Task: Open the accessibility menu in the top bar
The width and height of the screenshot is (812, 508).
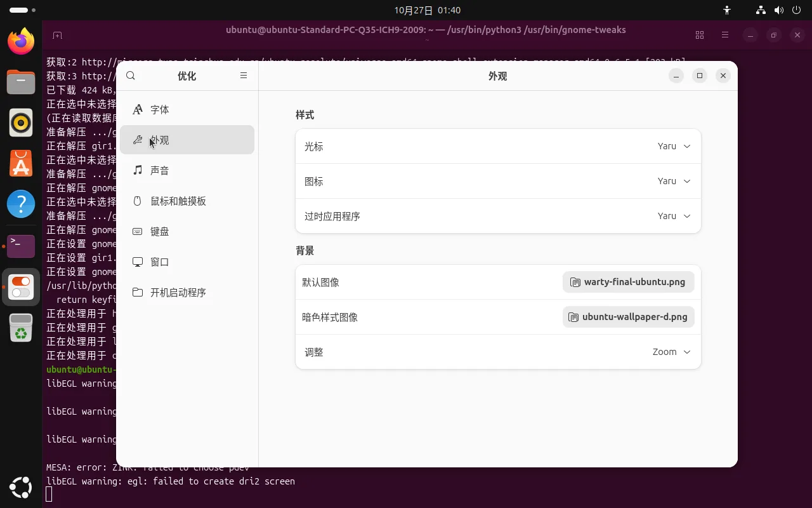Action: pos(727,10)
